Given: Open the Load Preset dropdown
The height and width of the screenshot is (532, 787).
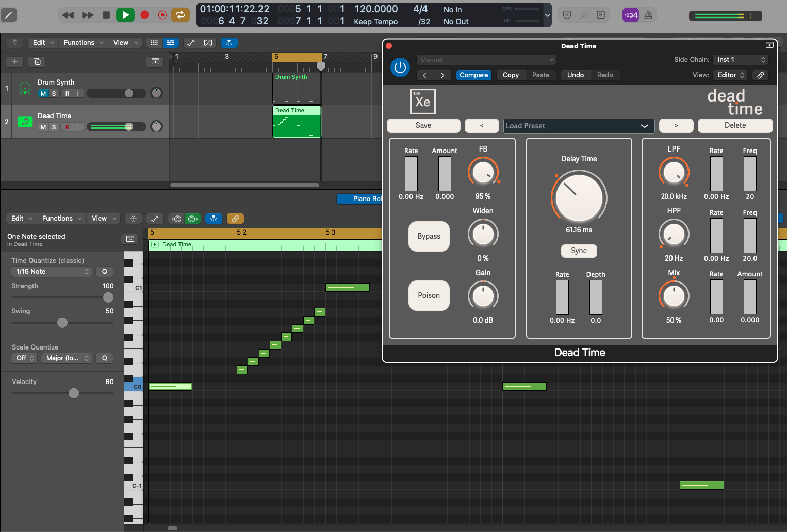Looking at the screenshot, I should pyautogui.click(x=579, y=126).
